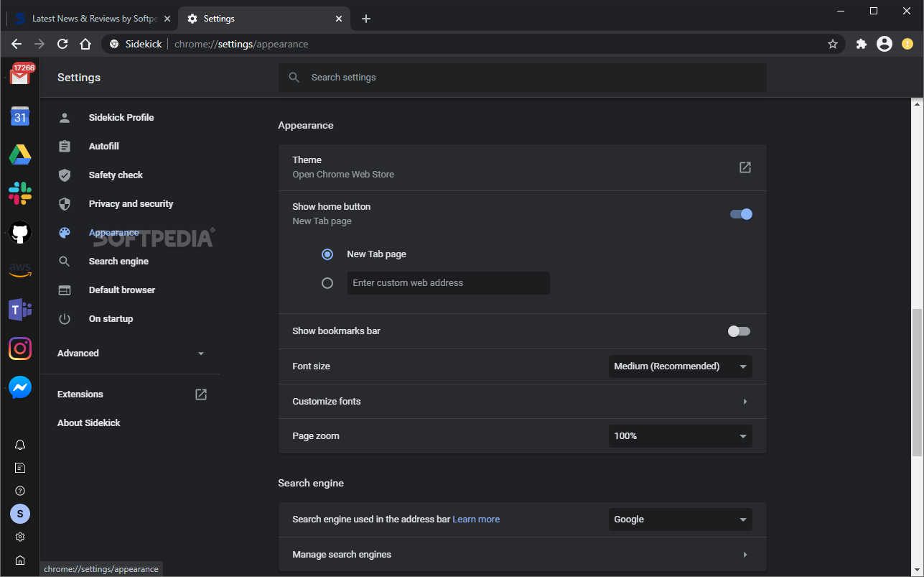Open Google Calendar in sidebar
This screenshot has width=924, height=577.
click(x=20, y=116)
